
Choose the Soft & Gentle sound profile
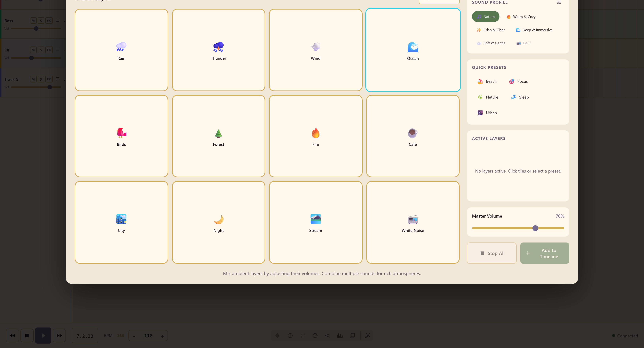click(x=491, y=43)
